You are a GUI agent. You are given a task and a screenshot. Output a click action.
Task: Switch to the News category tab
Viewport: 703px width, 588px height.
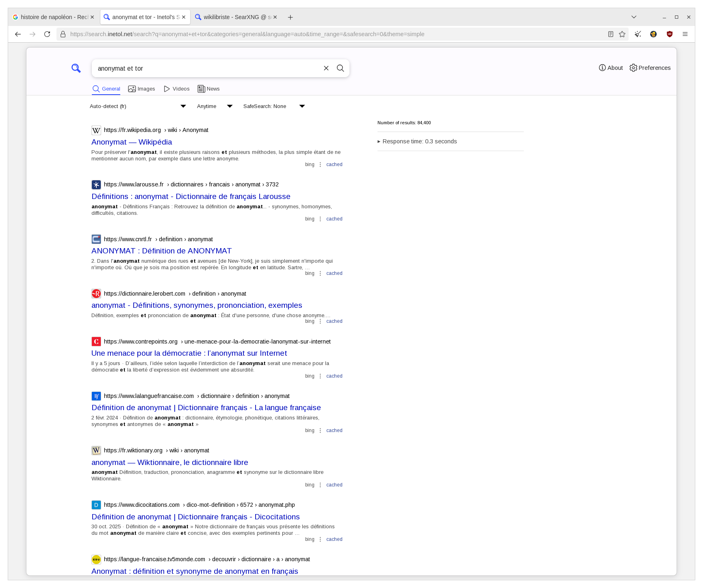point(208,89)
